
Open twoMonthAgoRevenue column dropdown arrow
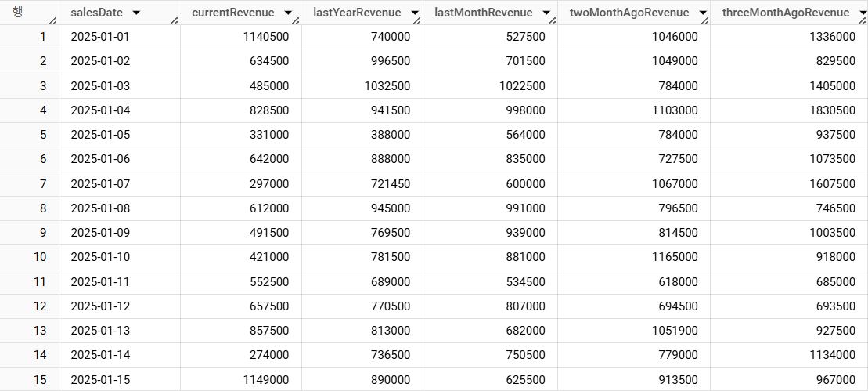click(703, 13)
